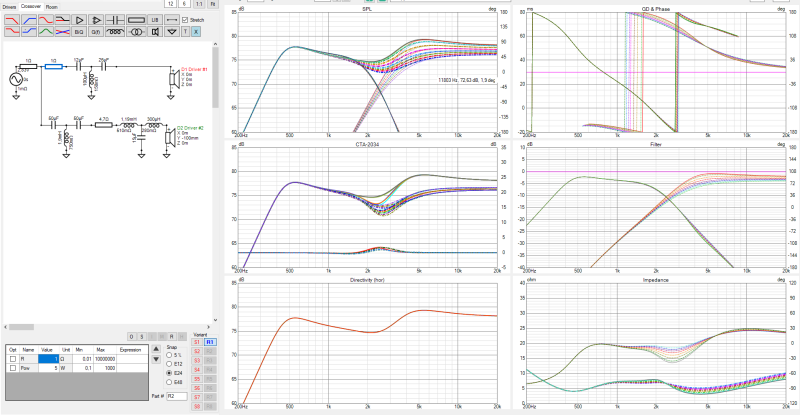
Task: Click the schematic scroll-down arrow
Action: tap(215, 320)
